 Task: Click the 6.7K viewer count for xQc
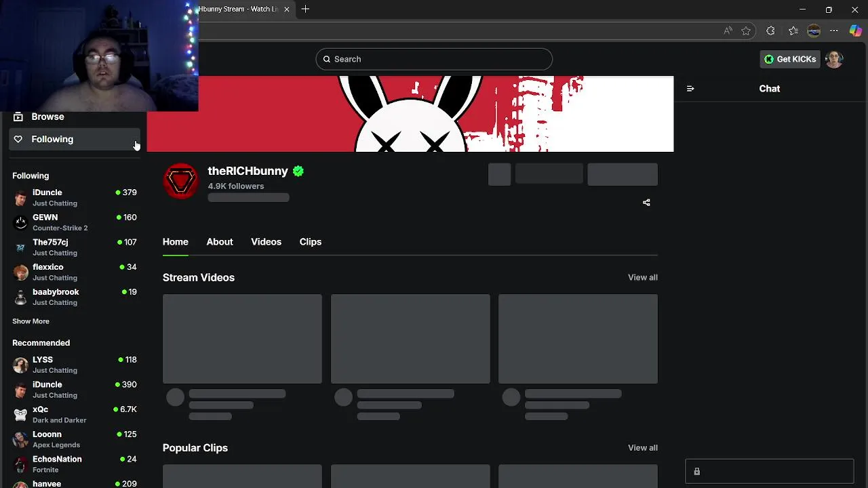(x=128, y=409)
